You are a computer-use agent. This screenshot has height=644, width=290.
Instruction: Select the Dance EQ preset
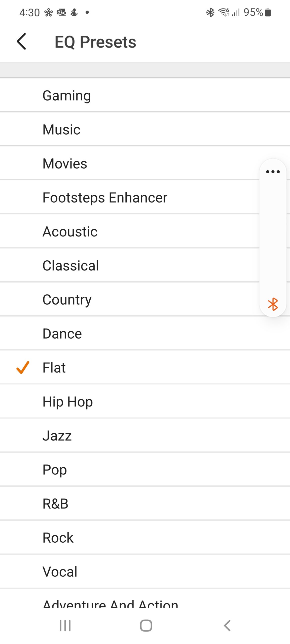point(62,334)
